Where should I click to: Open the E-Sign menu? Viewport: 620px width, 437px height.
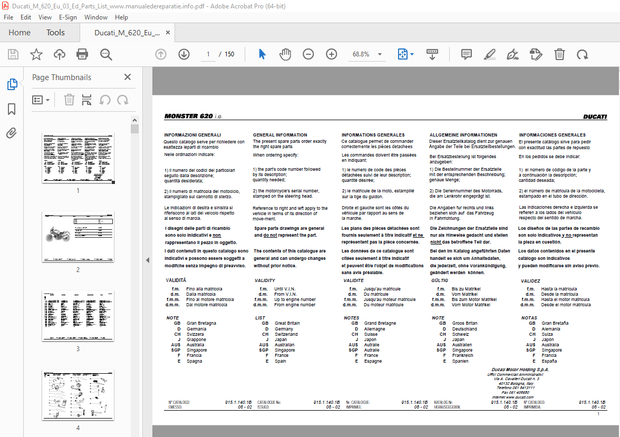pos(68,17)
